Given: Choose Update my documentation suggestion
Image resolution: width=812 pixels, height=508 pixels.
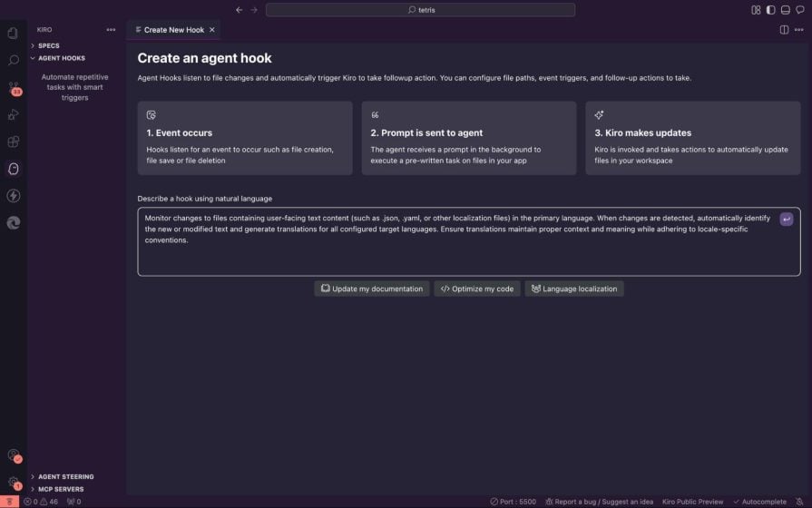Looking at the screenshot, I should (372, 288).
